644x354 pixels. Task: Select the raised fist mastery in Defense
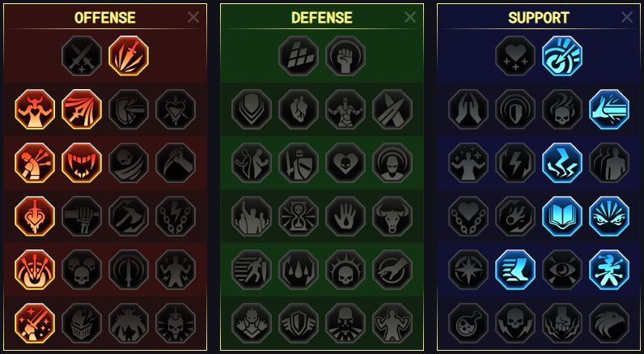coord(345,56)
